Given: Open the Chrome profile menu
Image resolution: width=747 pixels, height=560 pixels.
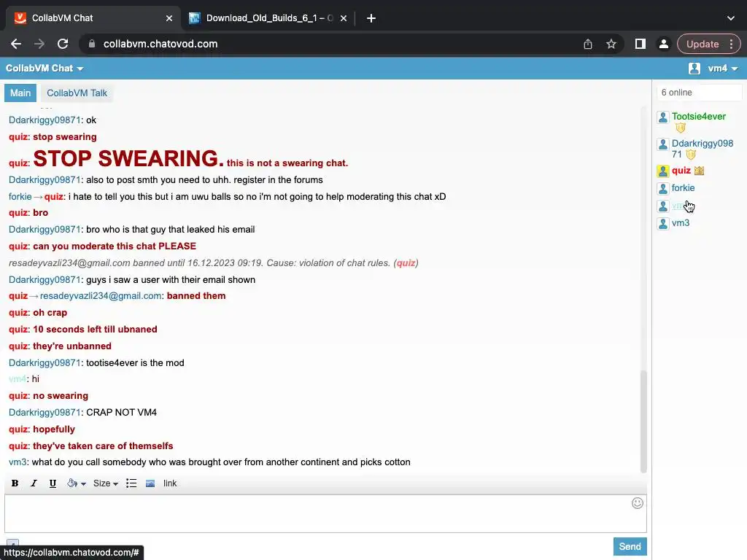Looking at the screenshot, I should click(x=663, y=44).
